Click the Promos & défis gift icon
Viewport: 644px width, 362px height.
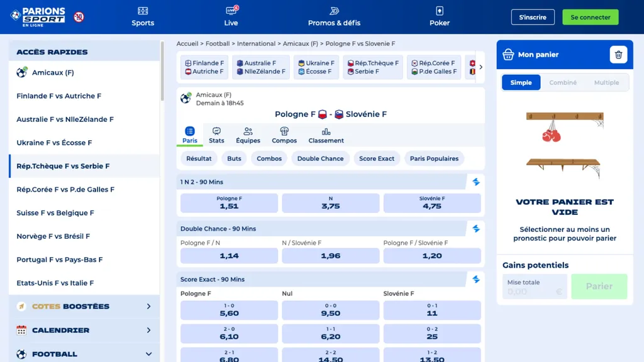tap(334, 11)
